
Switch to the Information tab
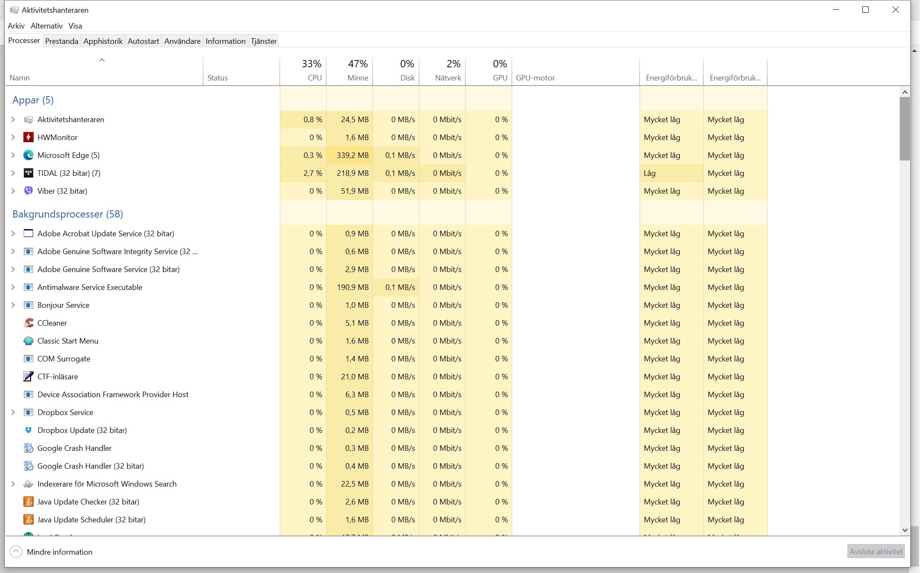click(x=226, y=41)
